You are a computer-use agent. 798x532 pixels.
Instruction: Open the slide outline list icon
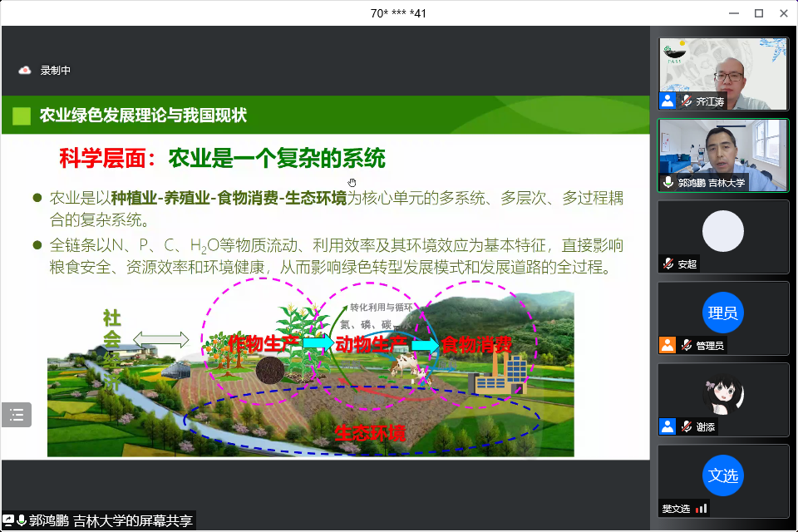(17, 415)
